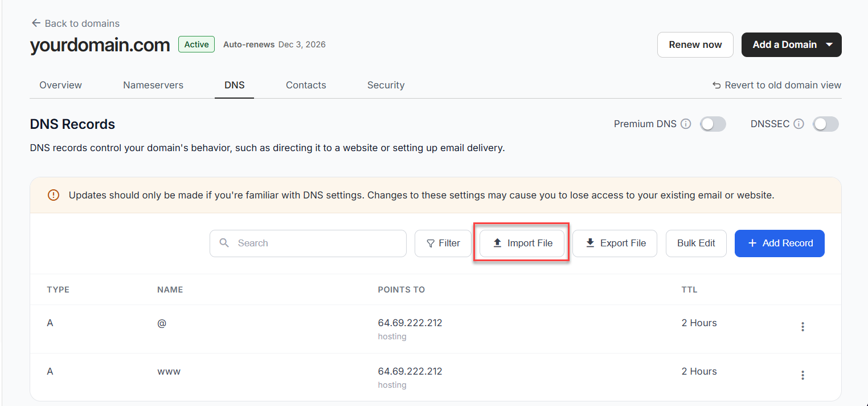
Task: Click the 2 Hours TTL for www record
Action: pyautogui.click(x=699, y=371)
